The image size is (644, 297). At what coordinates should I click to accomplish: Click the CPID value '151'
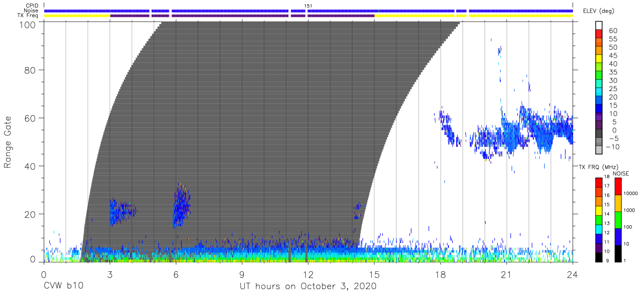tap(308, 6)
